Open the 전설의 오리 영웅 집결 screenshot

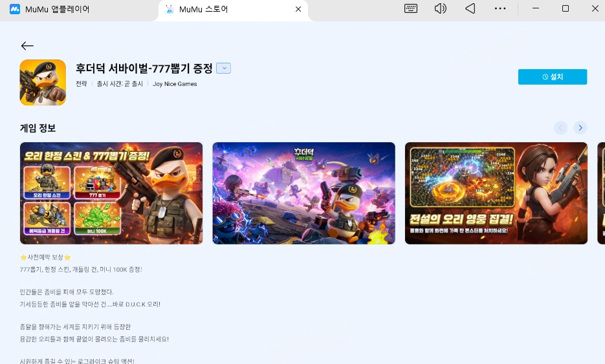pos(496,193)
